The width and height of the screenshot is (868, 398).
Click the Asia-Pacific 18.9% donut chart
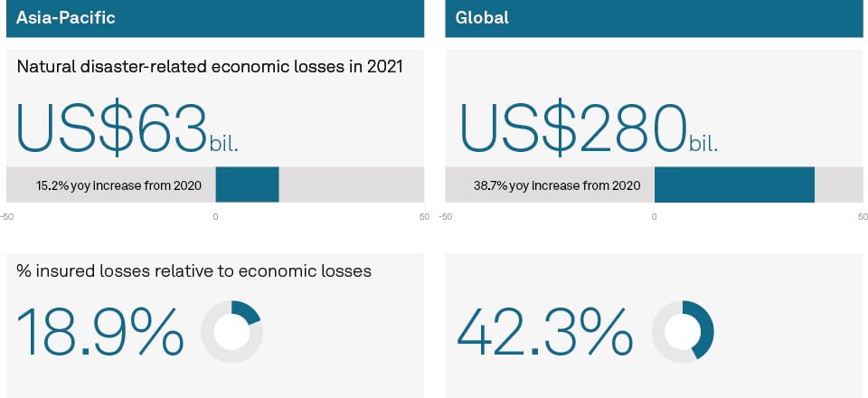coord(231,332)
